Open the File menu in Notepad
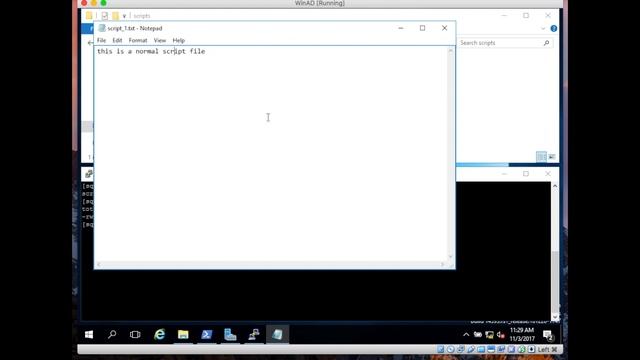Viewport: 640px width, 360px height. [x=101, y=40]
